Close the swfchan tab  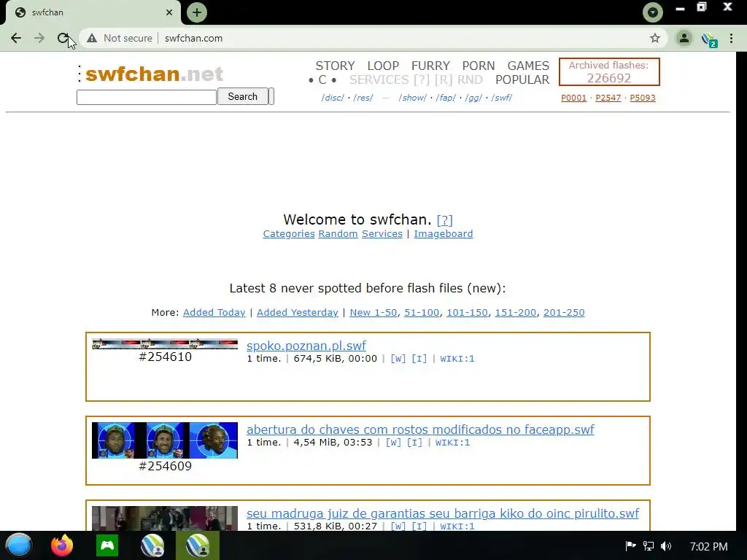point(169,12)
